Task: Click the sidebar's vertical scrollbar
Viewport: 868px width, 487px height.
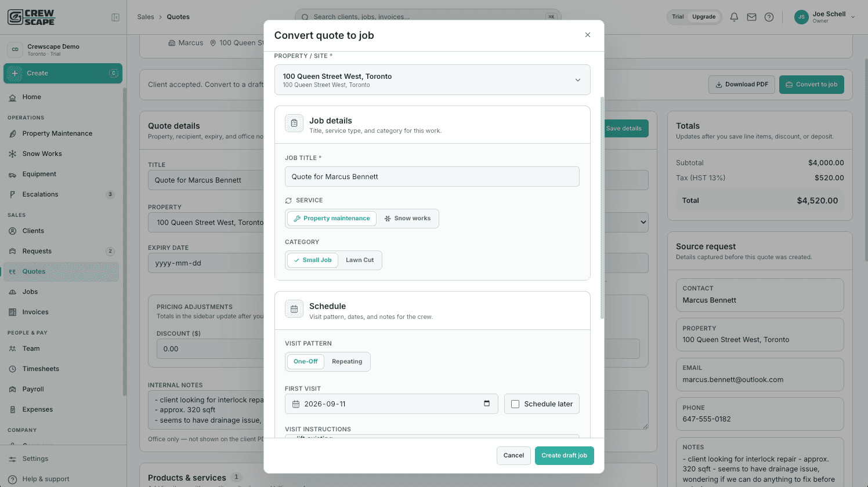Action: point(124,241)
